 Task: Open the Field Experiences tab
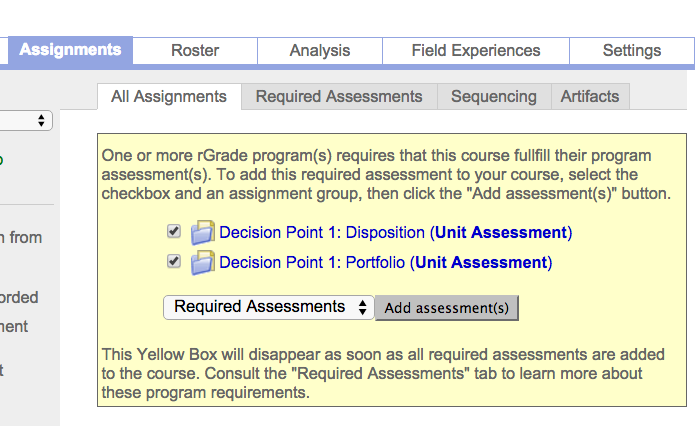(x=476, y=50)
